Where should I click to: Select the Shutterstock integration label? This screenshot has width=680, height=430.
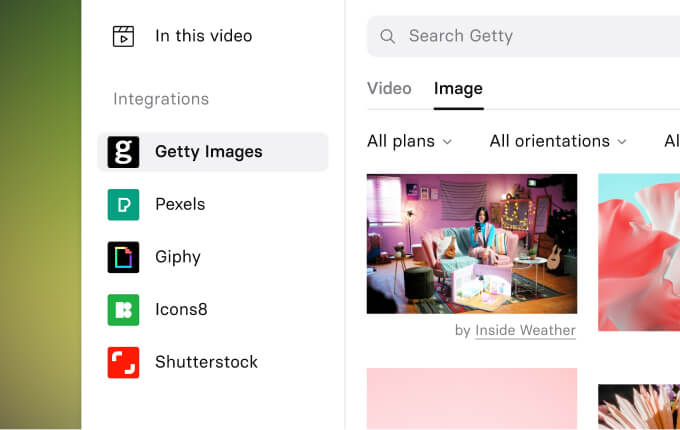(x=206, y=362)
